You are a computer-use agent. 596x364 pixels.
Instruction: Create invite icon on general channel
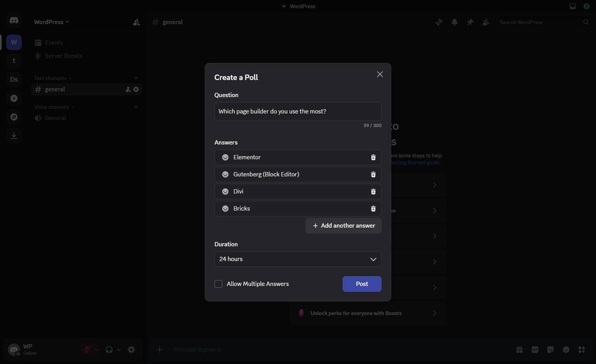pyautogui.click(x=128, y=89)
